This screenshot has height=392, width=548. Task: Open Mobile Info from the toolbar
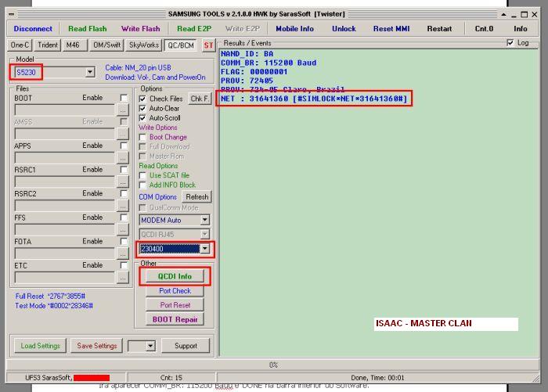coord(294,29)
